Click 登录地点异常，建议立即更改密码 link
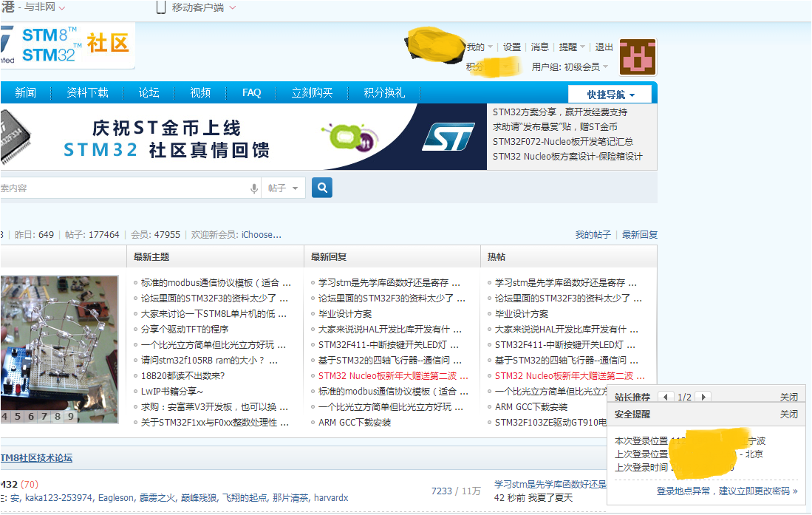 click(x=726, y=491)
